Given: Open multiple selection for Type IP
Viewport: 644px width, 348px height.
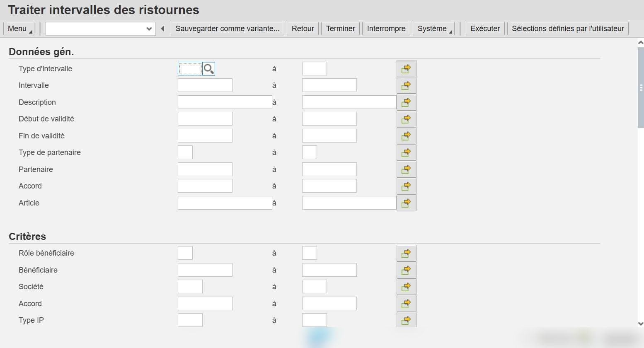Looking at the screenshot, I should (x=406, y=320).
